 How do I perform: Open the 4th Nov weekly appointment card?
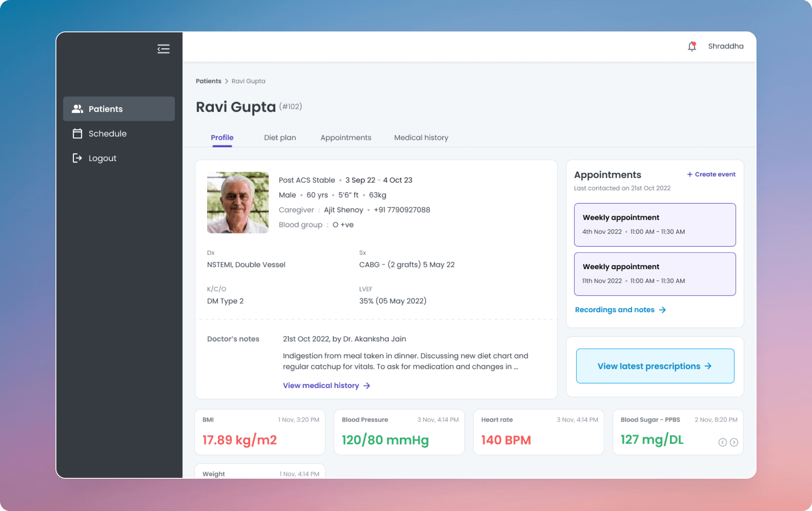click(655, 224)
